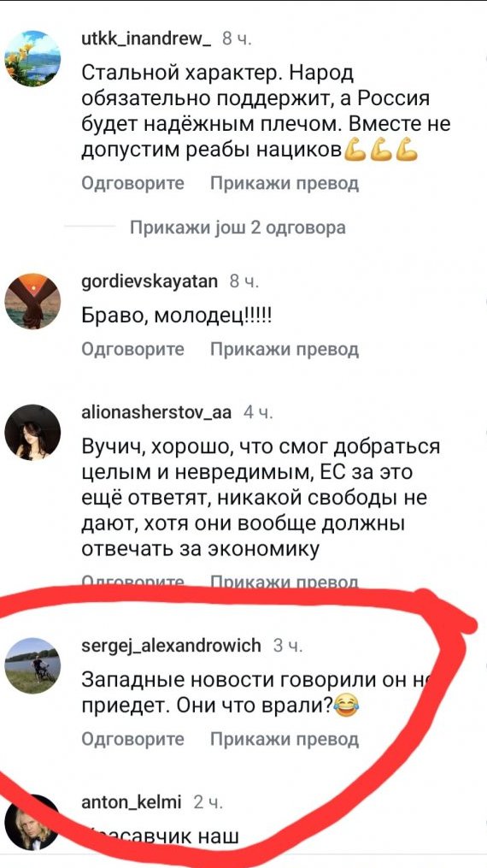The image size is (487, 868).
Task: Open sergej_alexandrowich profile picture
Action: coord(32,665)
